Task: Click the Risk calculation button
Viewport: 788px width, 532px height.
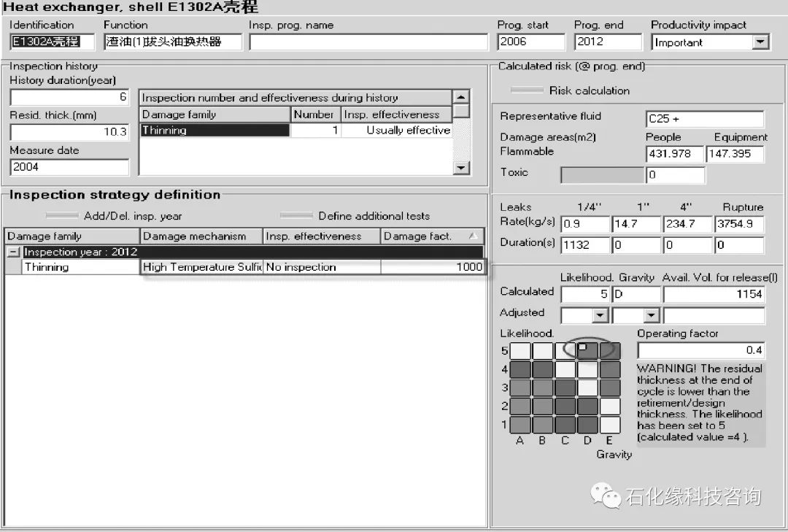Action: (x=527, y=90)
